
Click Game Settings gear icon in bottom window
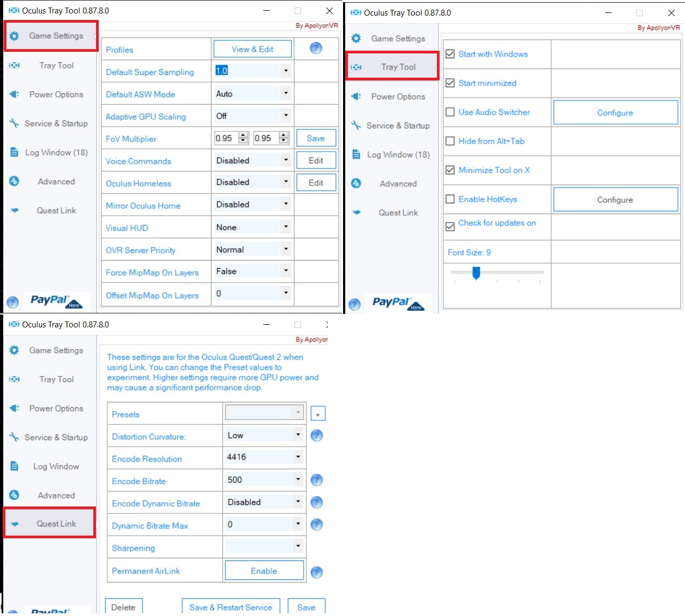click(14, 350)
